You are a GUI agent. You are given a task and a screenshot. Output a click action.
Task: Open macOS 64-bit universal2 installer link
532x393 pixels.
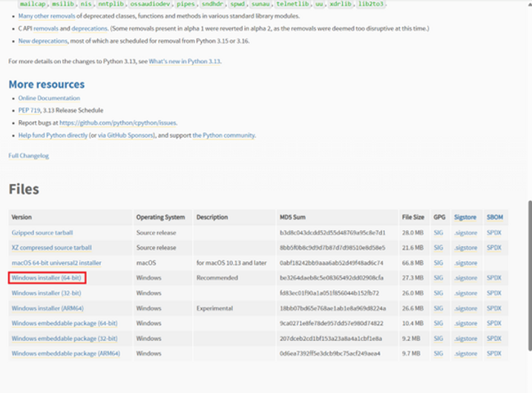click(x=56, y=262)
